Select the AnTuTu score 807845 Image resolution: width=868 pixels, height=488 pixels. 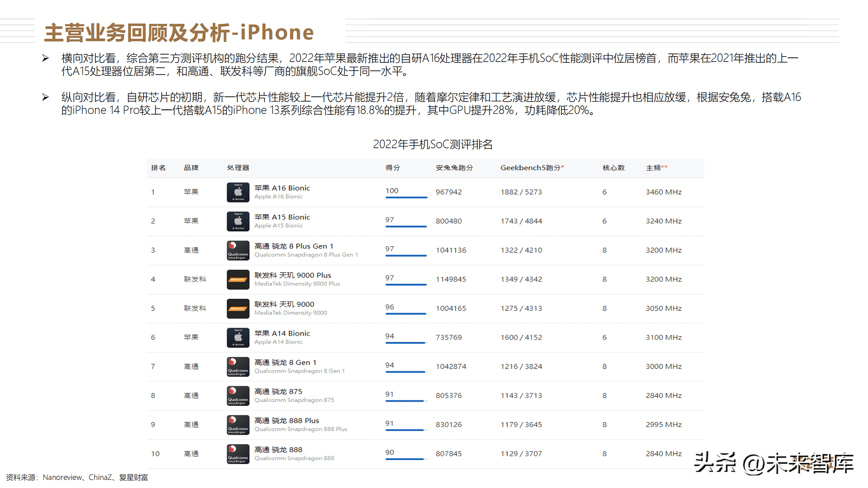448,454
